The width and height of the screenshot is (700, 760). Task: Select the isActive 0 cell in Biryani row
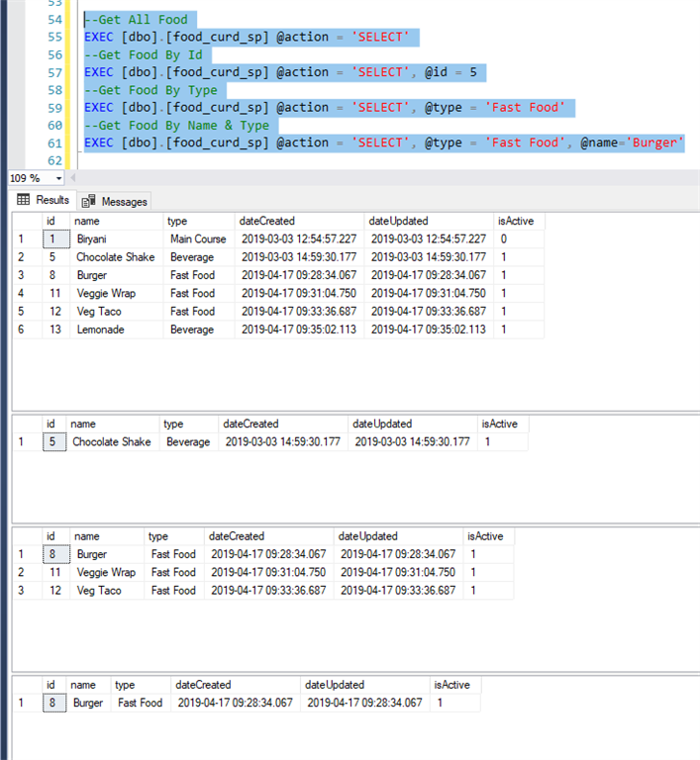click(519, 238)
